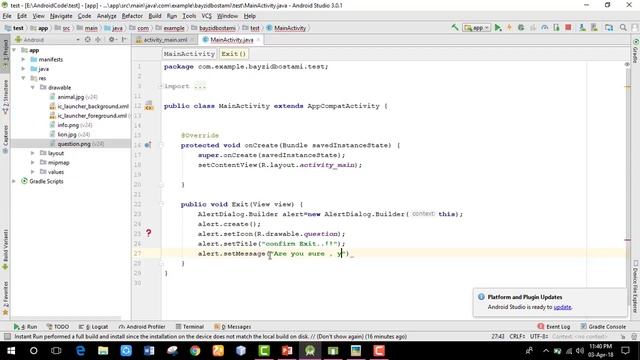
Task: Open SDK Manager icon in toolbar
Action: click(594, 28)
